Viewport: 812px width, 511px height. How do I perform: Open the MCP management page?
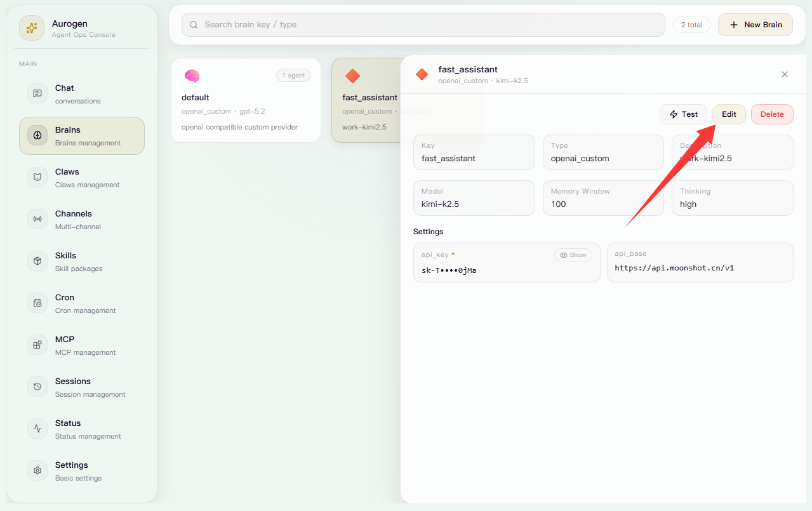82,345
